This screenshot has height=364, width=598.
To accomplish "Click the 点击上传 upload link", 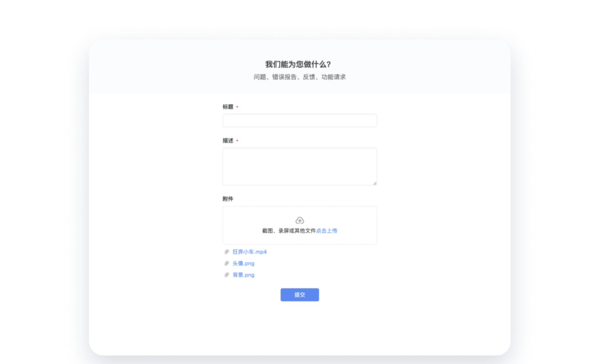I will 326,231.
